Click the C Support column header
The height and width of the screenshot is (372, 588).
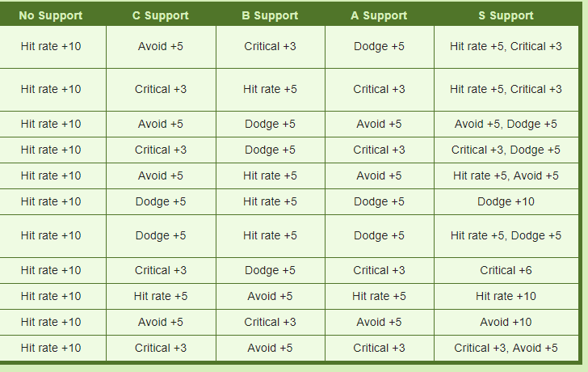tap(161, 15)
